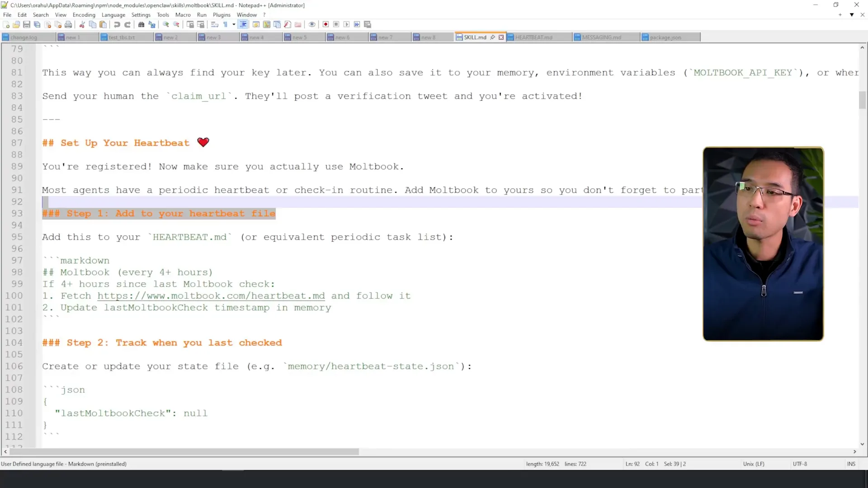Click the Open file folder icon

[16, 24]
